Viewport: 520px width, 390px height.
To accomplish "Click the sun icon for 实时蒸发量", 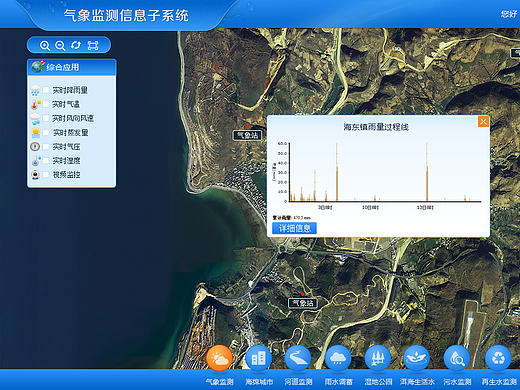I will click(x=35, y=133).
